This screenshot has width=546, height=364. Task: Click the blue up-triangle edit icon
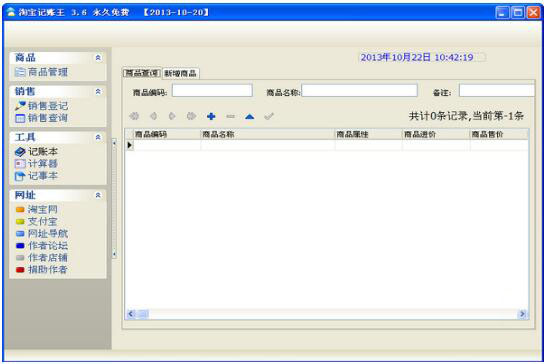[x=249, y=117]
